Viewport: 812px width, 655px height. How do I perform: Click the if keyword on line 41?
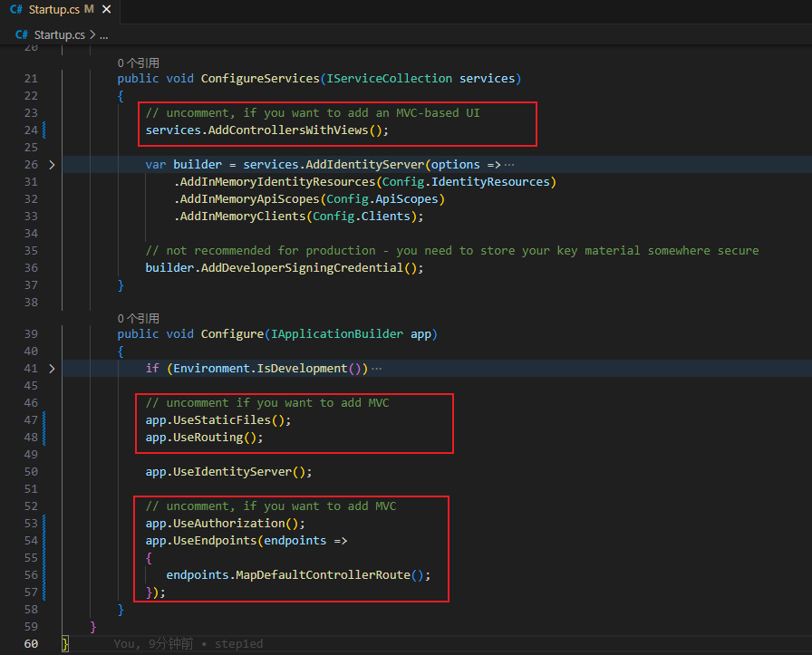tap(152, 368)
